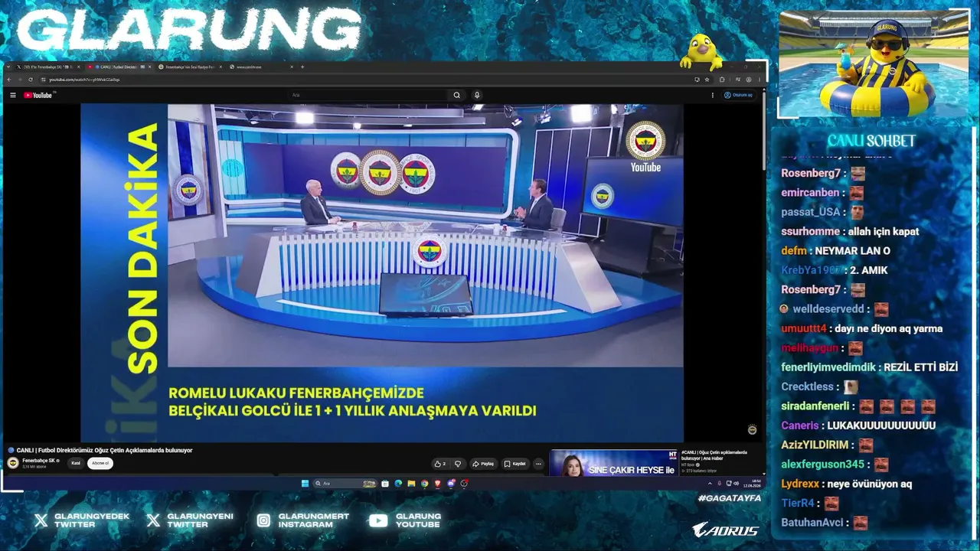980x551 pixels.
Task: Open a new browser tab with plus
Action: 302,67
